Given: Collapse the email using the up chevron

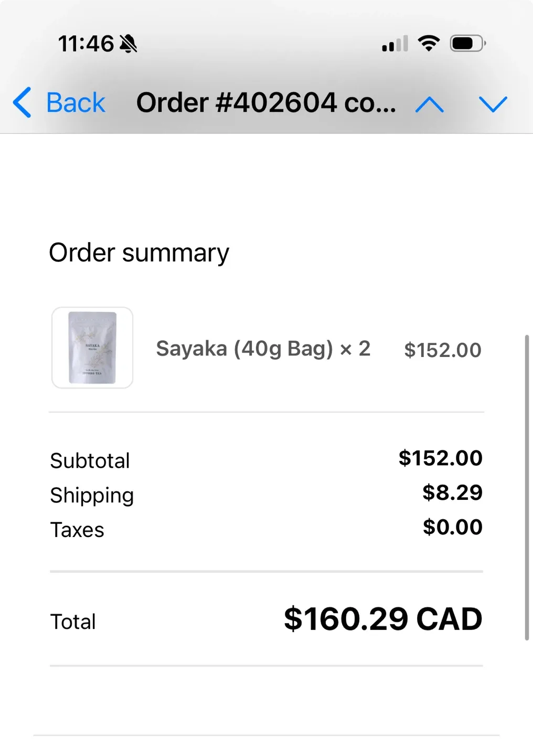Looking at the screenshot, I should coord(429,104).
